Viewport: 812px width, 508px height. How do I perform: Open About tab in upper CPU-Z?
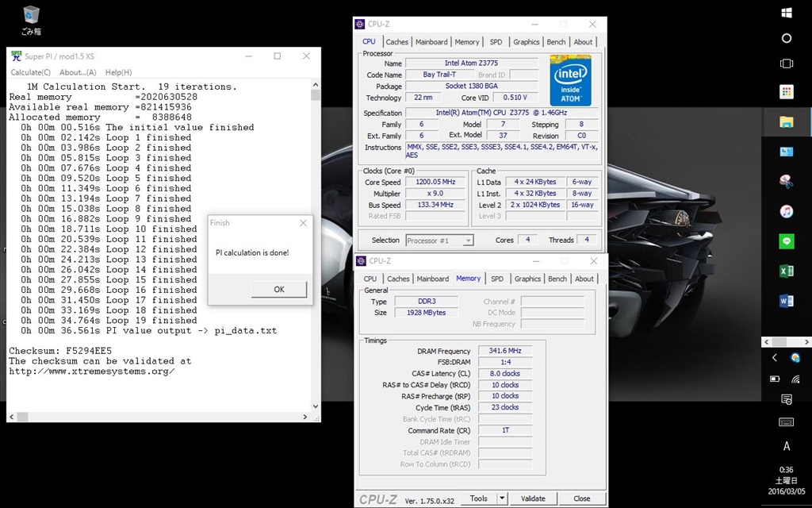coord(583,42)
